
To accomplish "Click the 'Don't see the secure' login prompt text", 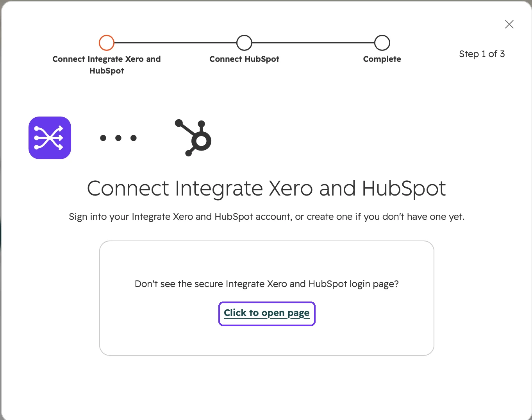I will click(267, 284).
